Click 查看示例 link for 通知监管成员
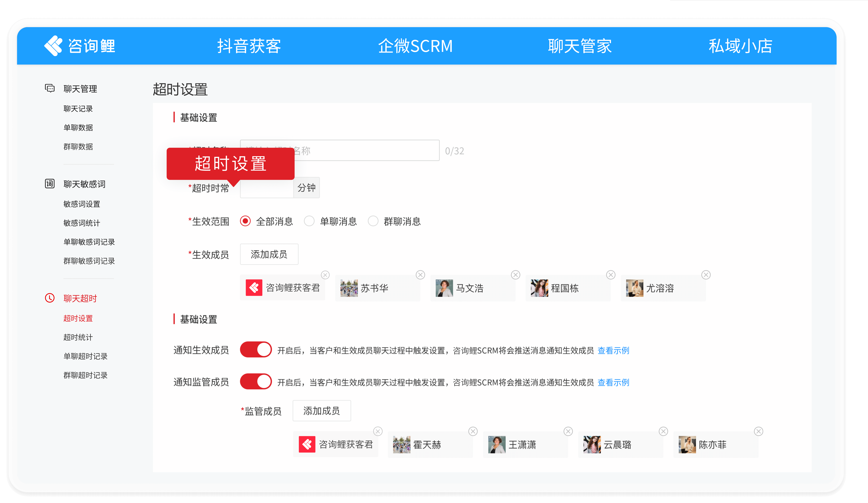The image size is (868, 503). (x=613, y=382)
